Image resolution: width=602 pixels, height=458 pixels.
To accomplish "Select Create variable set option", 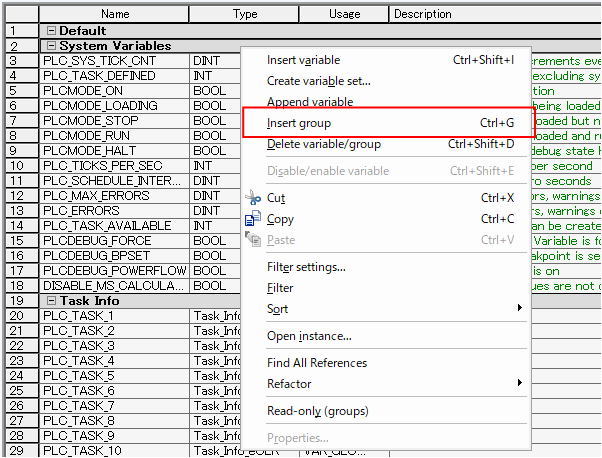I will point(318,81).
